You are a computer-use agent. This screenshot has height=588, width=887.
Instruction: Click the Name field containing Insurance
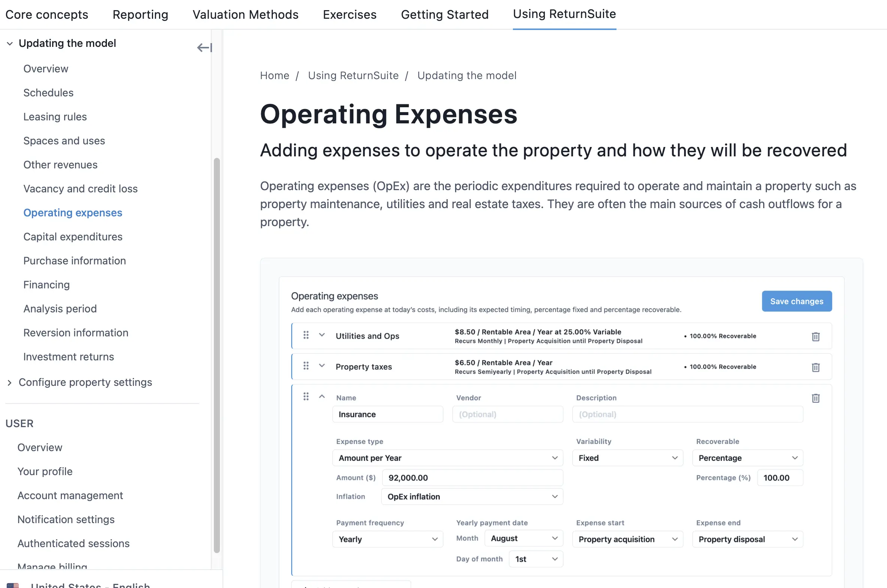(x=388, y=414)
